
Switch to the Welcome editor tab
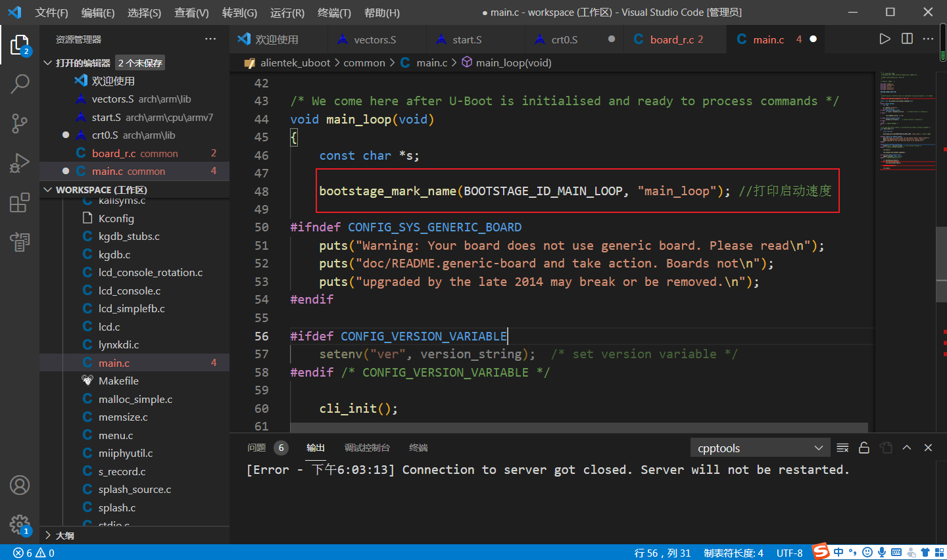[x=279, y=39]
